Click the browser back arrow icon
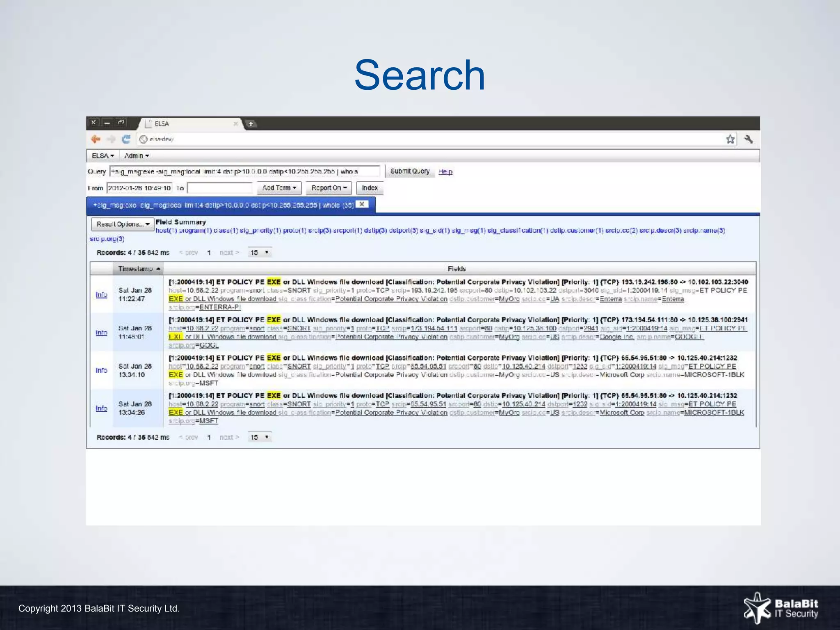The height and width of the screenshot is (630, 840). 96,139
